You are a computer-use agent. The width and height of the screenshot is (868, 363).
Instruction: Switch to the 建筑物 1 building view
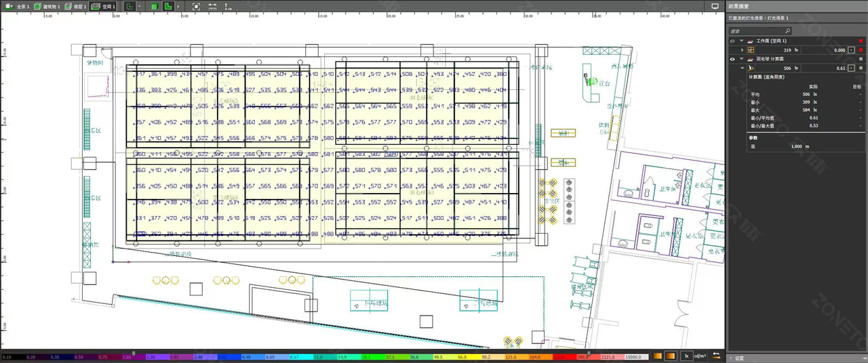[x=47, y=6]
